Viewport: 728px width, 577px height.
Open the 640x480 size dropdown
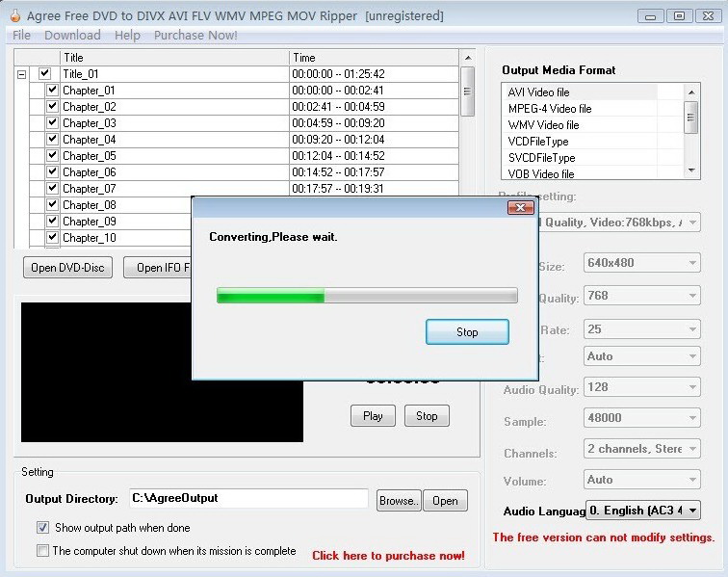click(642, 263)
